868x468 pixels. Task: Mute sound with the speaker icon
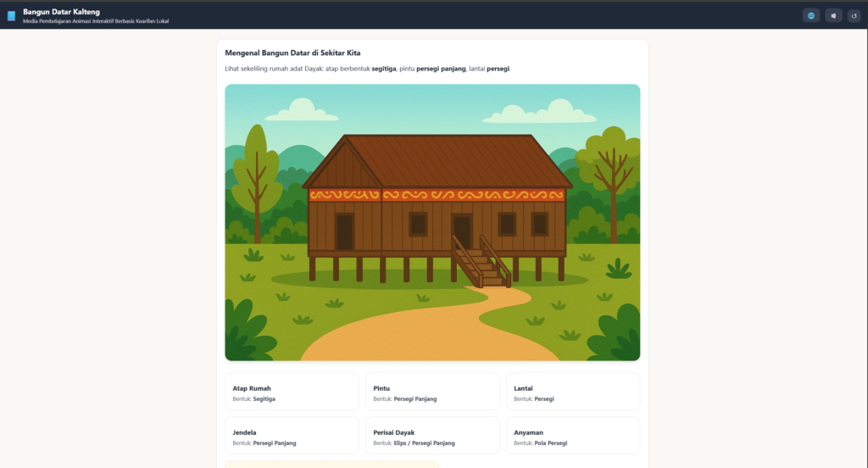833,15
